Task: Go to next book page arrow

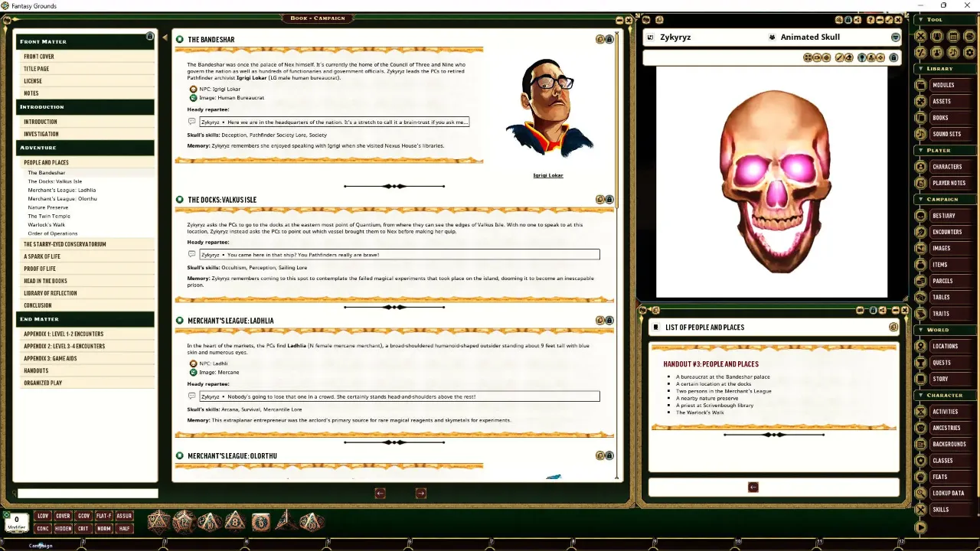Action: pyautogui.click(x=420, y=493)
